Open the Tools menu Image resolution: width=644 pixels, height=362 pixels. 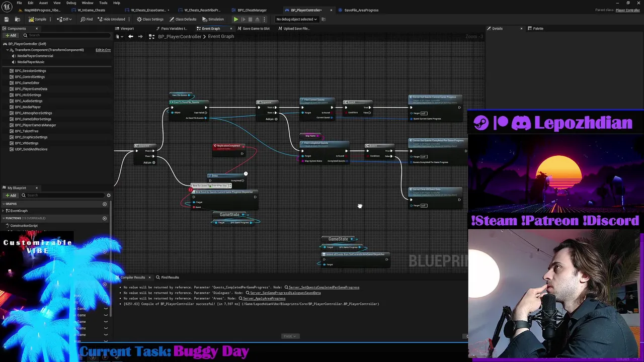(x=103, y=3)
